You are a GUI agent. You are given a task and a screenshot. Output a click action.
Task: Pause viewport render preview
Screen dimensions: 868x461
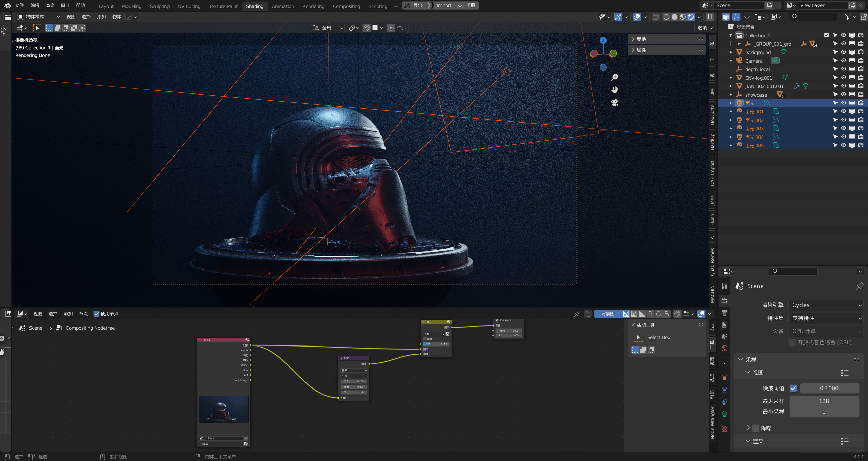point(710,17)
